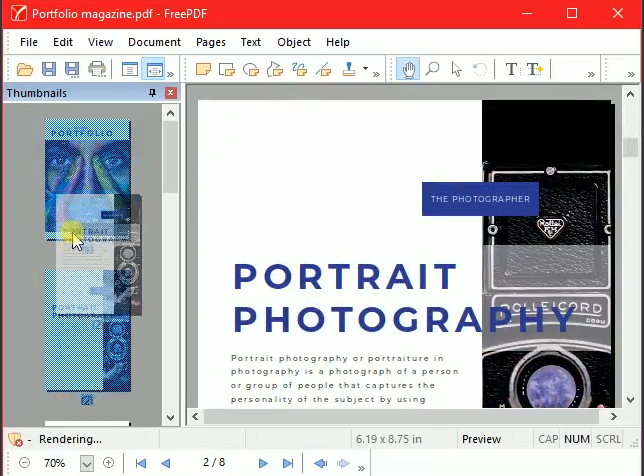Select the Hand pan tool

pyautogui.click(x=408, y=69)
